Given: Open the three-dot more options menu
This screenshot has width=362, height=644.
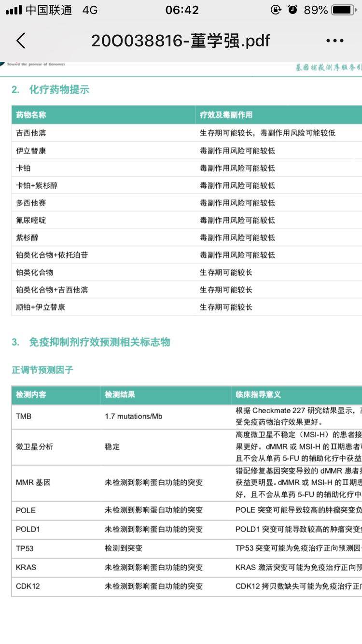Looking at the screenshot, I should pos(335,41).
